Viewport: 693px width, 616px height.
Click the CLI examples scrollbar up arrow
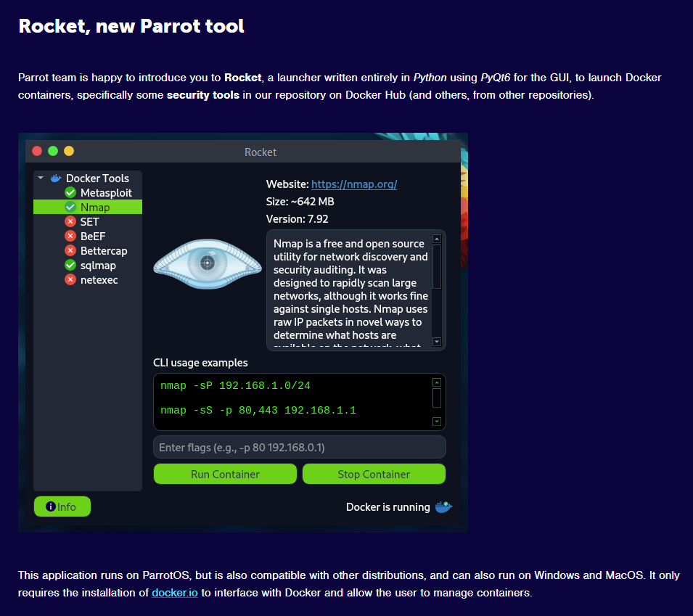point(437,382)
